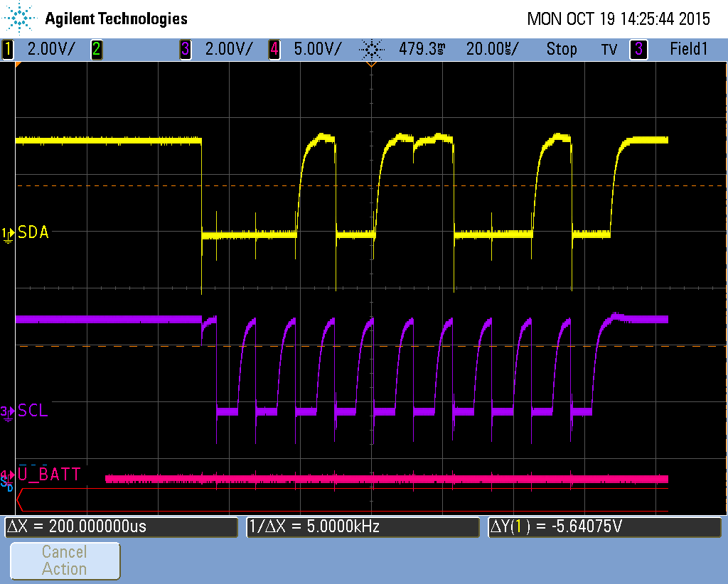Click the trigger source 3 badge
Image resolution: width=728 pixels, height=584 pixels.
[x=638, y=49]
